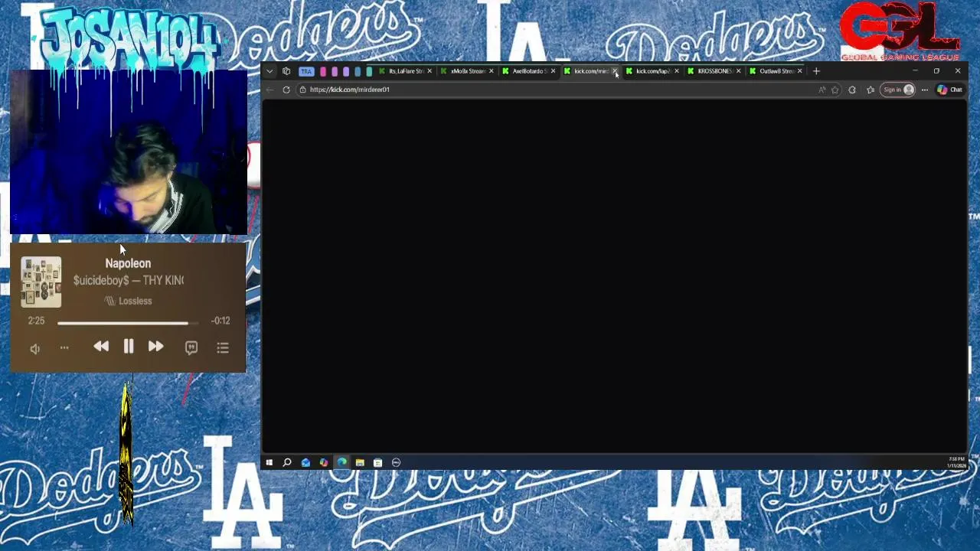This screenshot has height=551, width=980.
Task: Open the Mail app from taskbar
Action: point(305,462)
